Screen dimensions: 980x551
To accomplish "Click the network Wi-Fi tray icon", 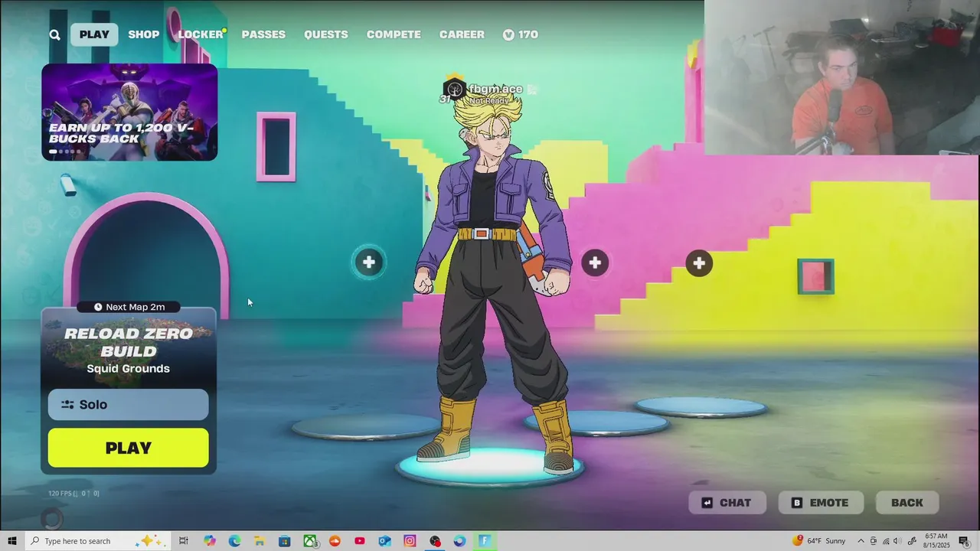I will 886,541.
